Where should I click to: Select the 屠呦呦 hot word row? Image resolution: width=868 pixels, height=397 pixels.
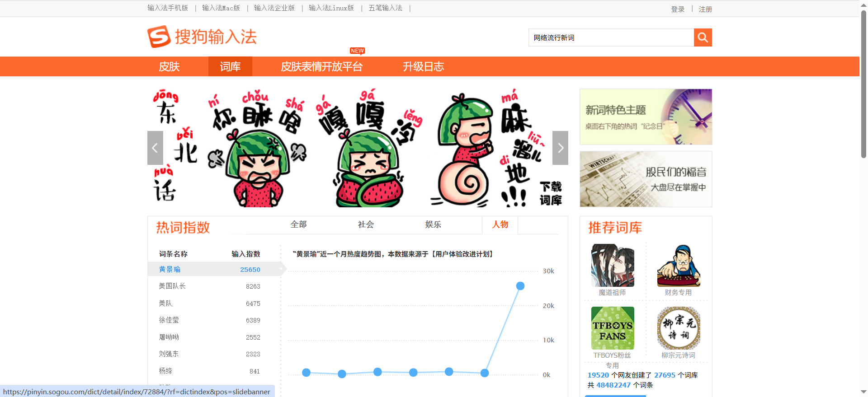point(215,337)
